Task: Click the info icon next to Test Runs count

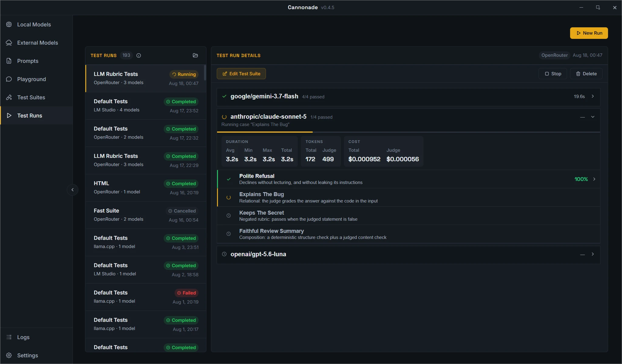Action: (x=139, y=55)
